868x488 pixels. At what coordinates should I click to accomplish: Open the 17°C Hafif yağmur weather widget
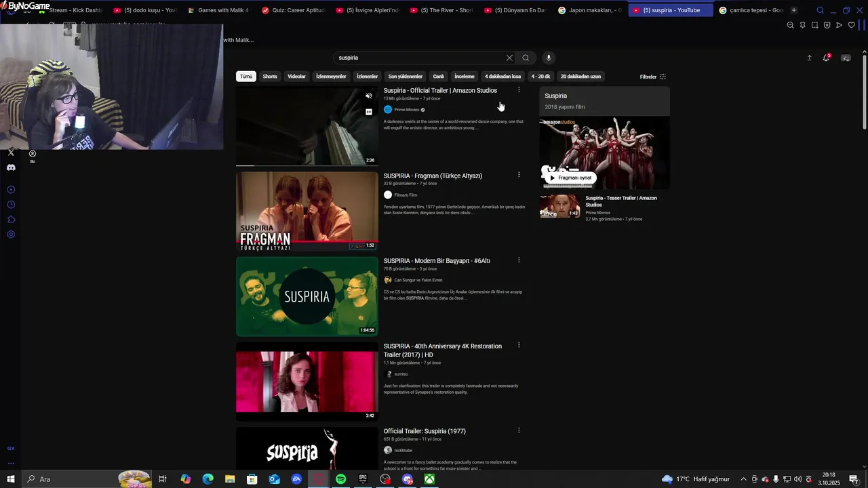pyautogui.click(x=696, y=479)
